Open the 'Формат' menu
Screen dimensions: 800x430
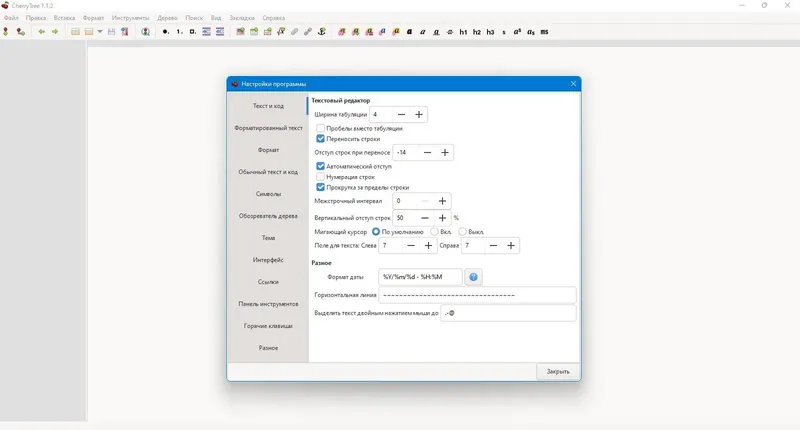[x=93, y=18]
